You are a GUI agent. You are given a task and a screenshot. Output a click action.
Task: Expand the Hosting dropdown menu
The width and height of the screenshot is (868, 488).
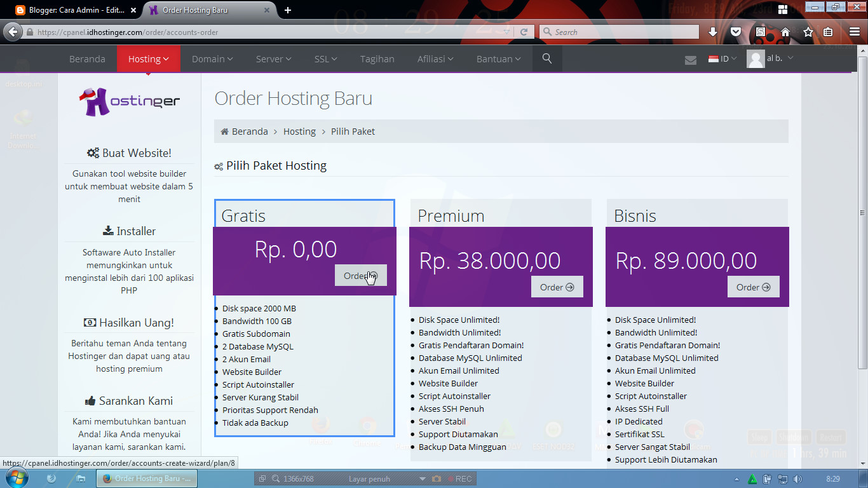pyautogui.click(x=148, y=58)
